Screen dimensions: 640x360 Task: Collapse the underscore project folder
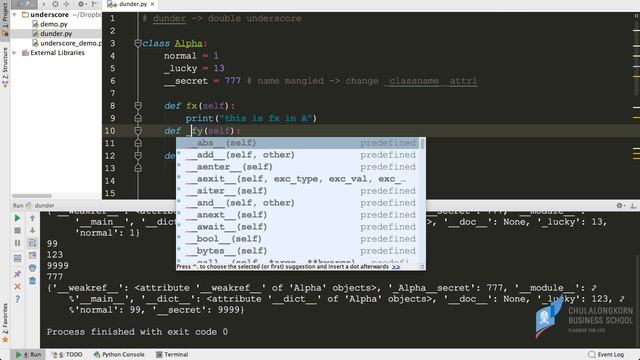(x=15, y=15)
